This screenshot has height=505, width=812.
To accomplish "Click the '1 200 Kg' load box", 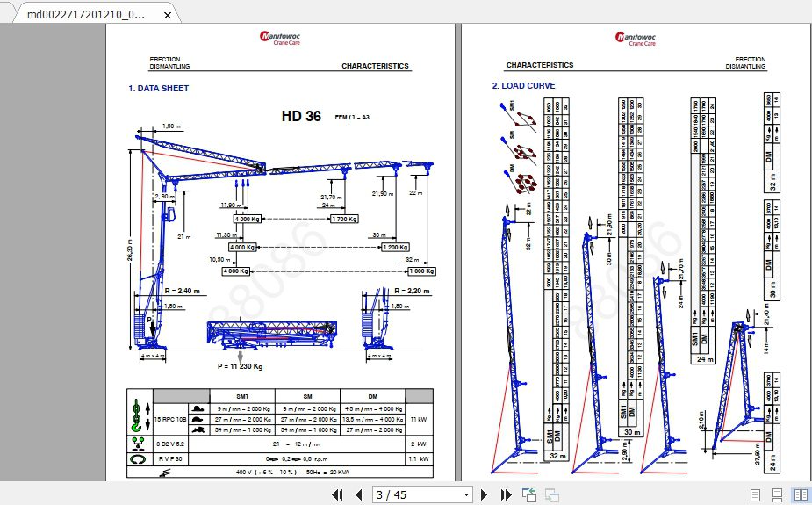I will (x=396, y=247).
